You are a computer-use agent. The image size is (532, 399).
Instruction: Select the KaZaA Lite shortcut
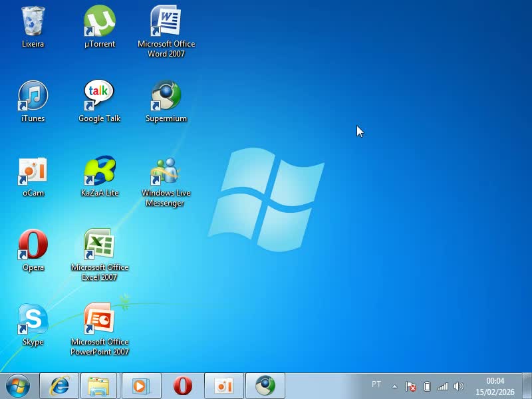point(99,171)
